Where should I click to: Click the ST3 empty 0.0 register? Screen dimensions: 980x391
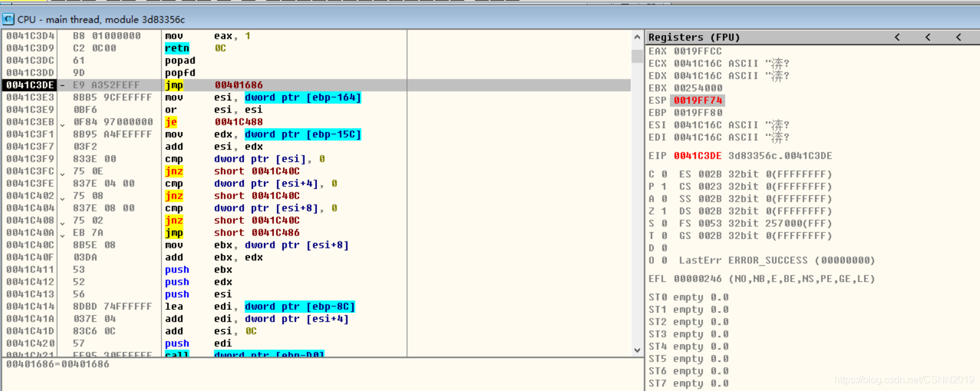[x=688, y=334]
